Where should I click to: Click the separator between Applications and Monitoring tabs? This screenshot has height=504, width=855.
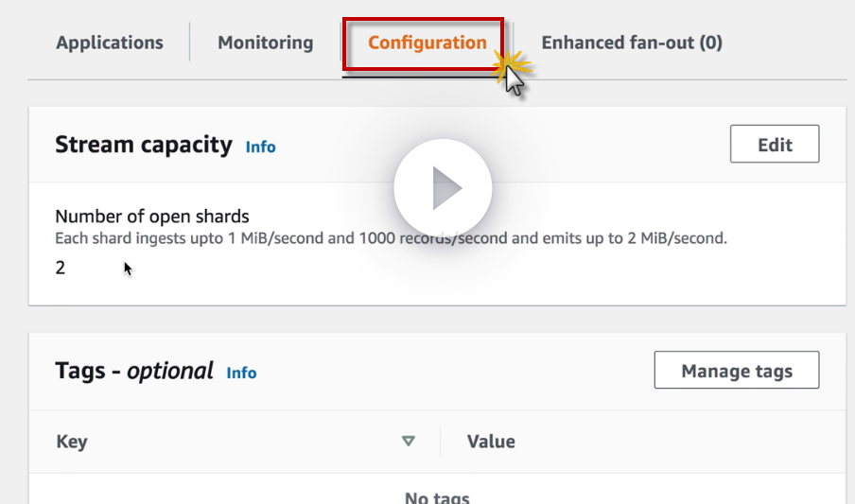[190, 43]
